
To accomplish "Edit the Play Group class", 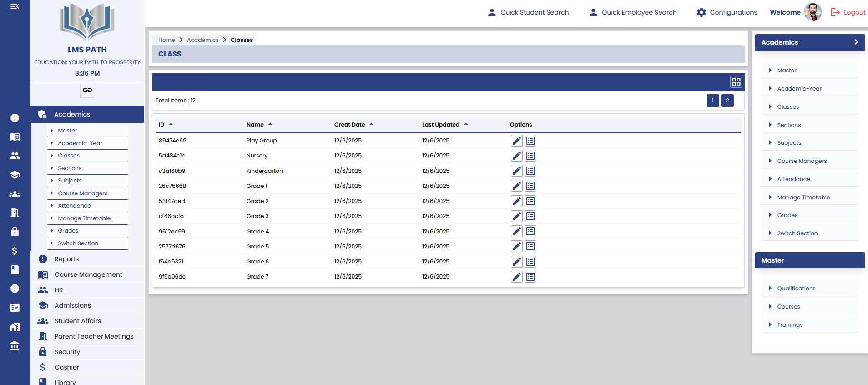I will (516, 141).
